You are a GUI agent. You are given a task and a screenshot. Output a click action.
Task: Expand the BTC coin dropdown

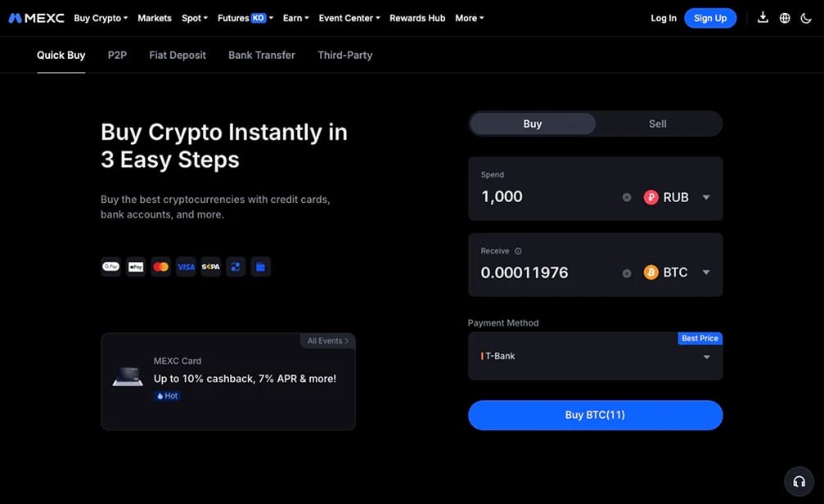677,272
